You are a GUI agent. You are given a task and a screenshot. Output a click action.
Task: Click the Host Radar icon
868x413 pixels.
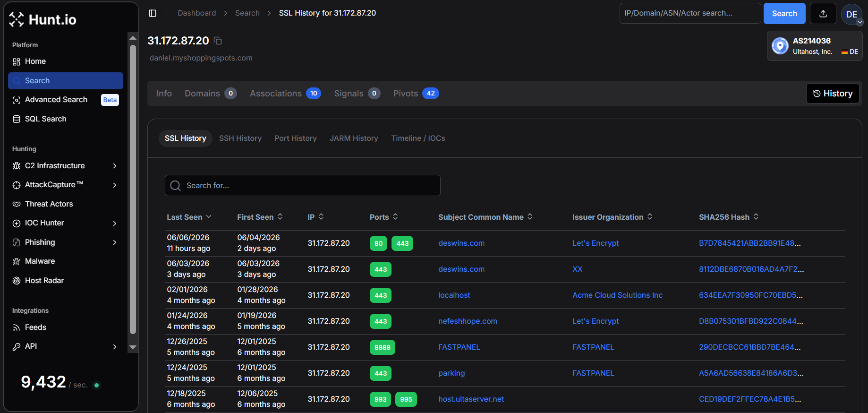click(17, 281)
